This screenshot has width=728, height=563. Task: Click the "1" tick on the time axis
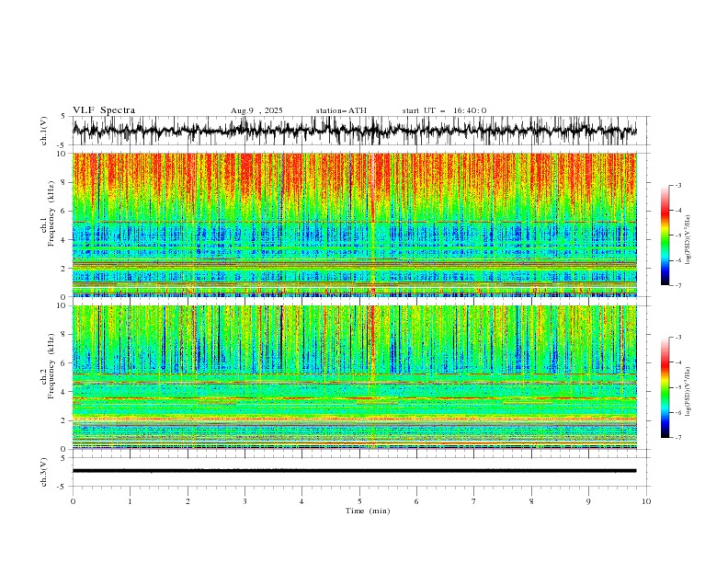coord(130,501)
